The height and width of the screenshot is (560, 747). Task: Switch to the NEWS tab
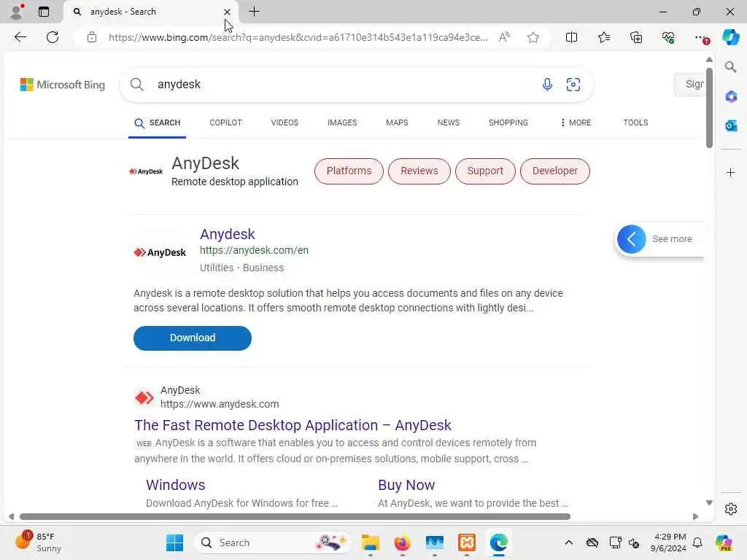click(x=449, y=122)
